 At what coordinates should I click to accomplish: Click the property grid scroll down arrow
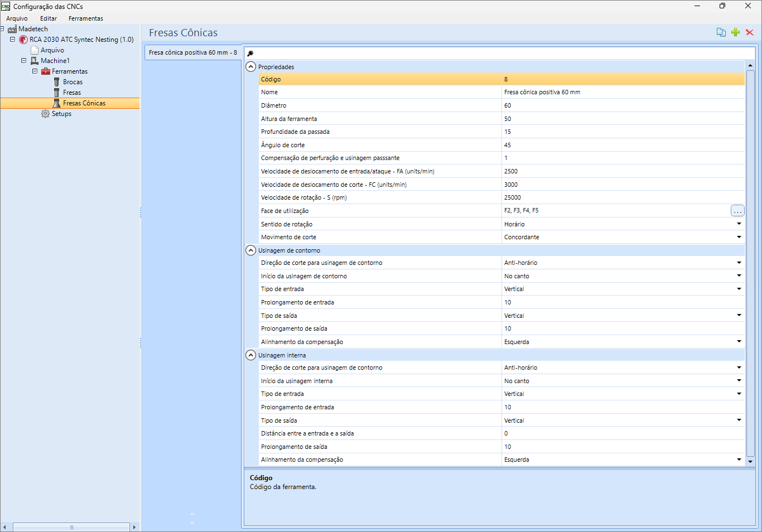[750, 461]
